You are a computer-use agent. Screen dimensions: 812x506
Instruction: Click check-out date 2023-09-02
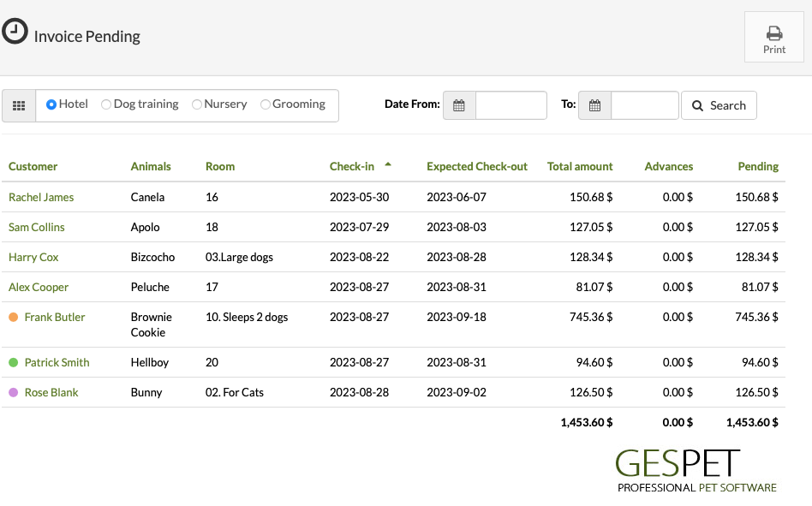[x=457, y=393]
